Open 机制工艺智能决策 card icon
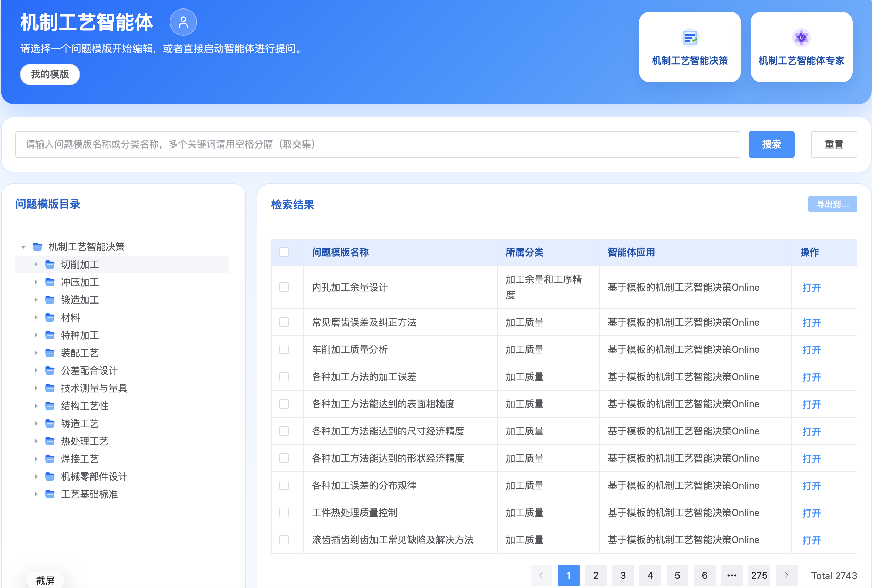 690,37
